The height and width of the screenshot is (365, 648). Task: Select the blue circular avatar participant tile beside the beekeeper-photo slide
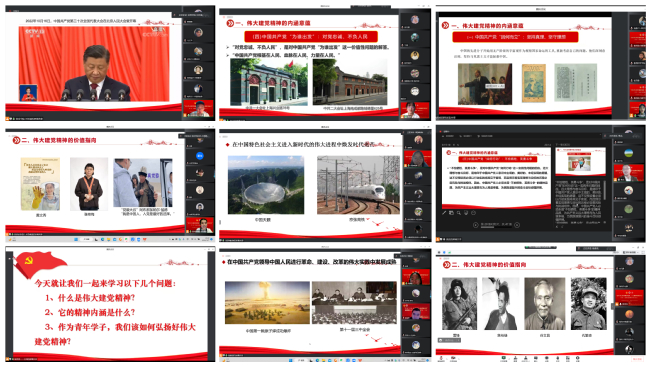click(200, 156)
